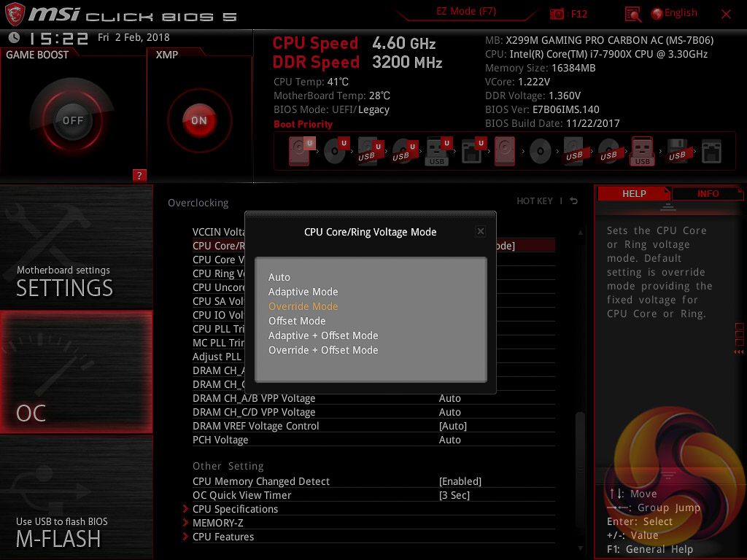Click the [3 Sec] value

454,495
